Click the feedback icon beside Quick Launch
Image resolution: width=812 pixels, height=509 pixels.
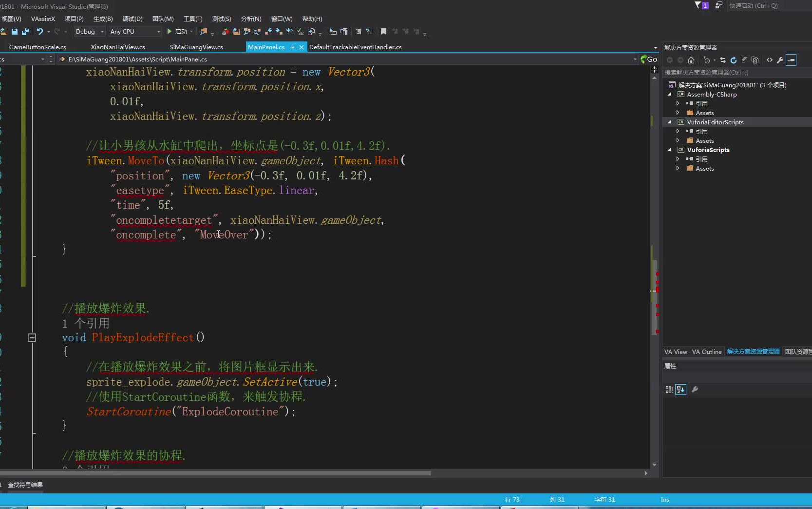click(719, 5)
